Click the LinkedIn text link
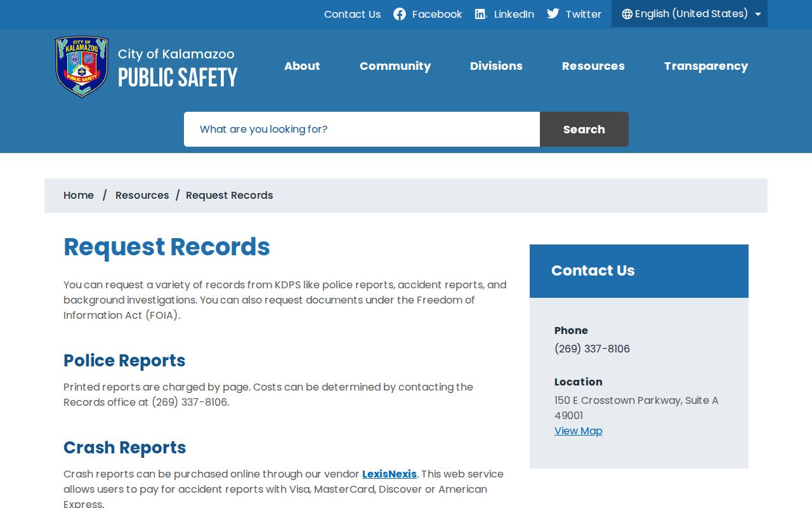Viewport: 812px width, 508px height. coord(514,14)
